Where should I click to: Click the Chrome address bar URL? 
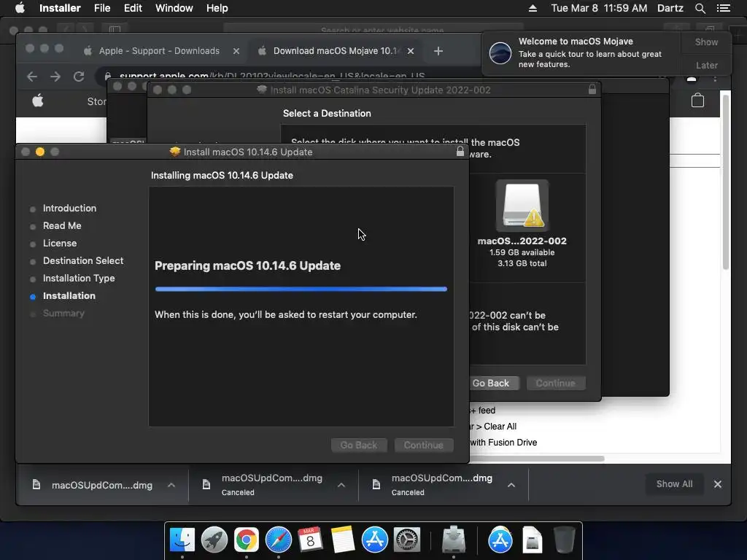[272, 76]
